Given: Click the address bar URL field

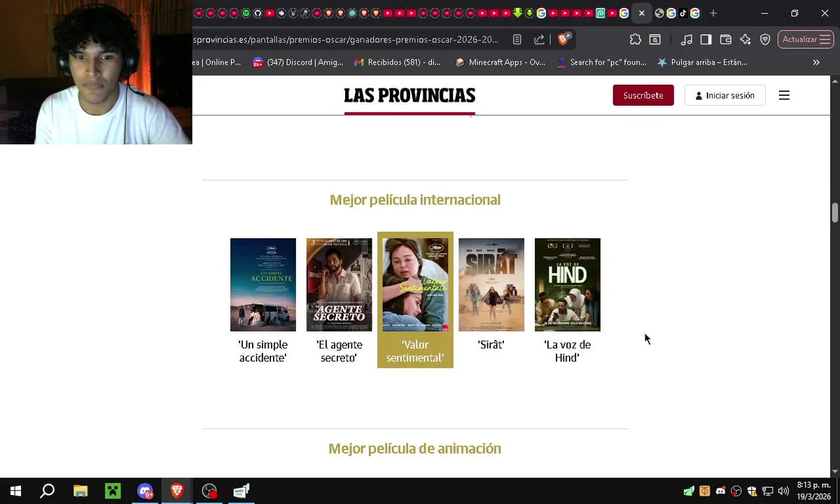Looking at the screenshot, I should point(346,40).
